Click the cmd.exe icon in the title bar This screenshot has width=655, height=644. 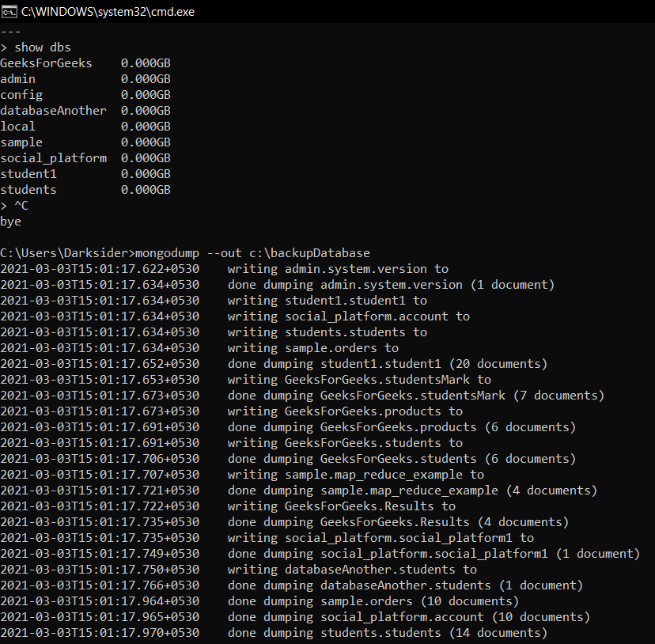[x=9, y=11]
